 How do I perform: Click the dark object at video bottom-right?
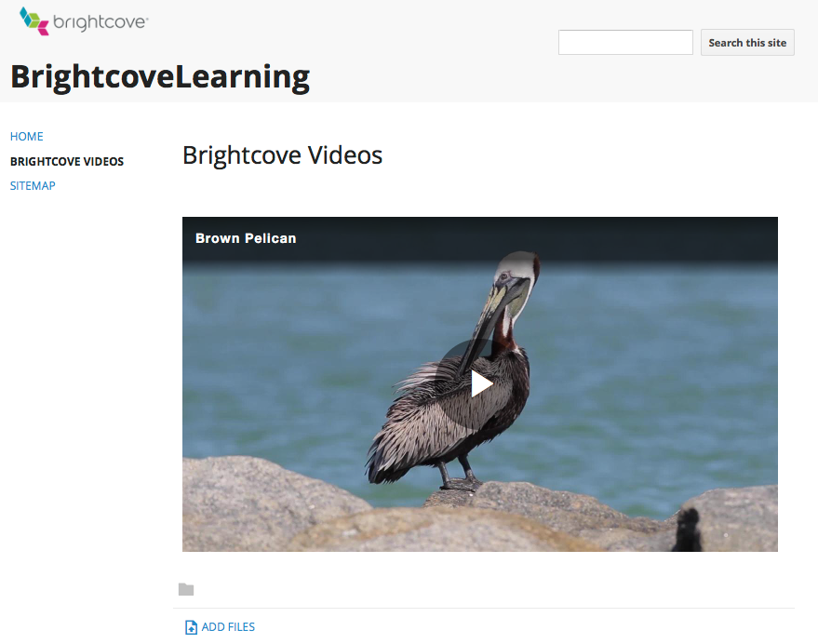click(687, 530)
